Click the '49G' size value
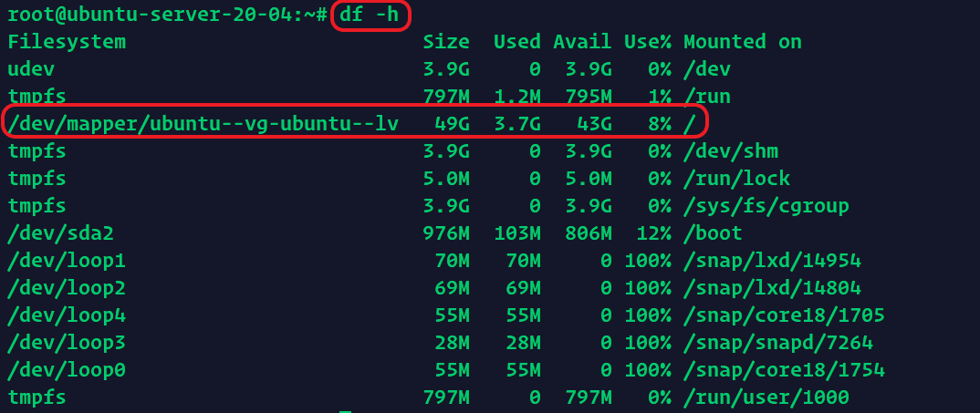 pos(452,123)
